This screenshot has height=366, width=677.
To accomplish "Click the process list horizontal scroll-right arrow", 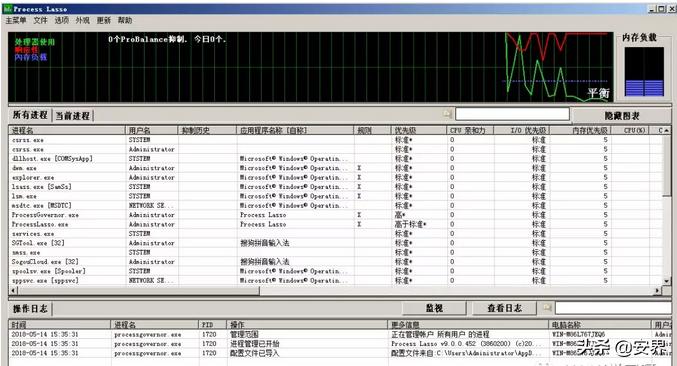I will 658,290.
